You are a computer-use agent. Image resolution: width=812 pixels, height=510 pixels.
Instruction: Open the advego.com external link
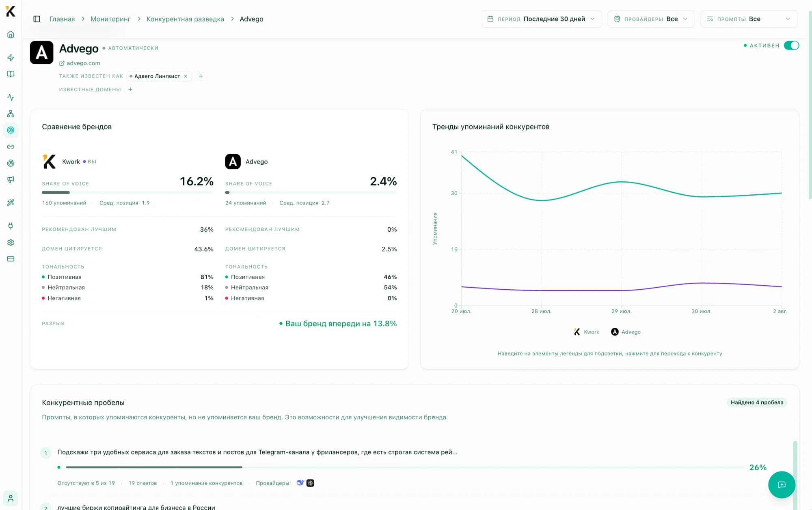tap(80, 63)
